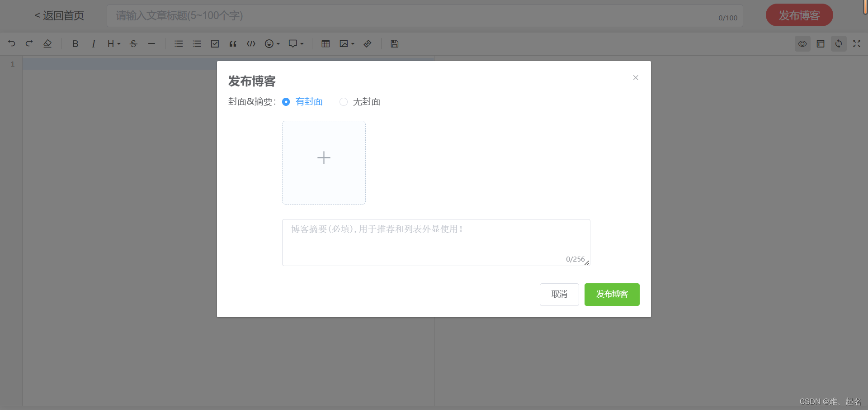Toggle preview eye icon
This screenshot has width=868, height=410.
click(x=802, y=44)
